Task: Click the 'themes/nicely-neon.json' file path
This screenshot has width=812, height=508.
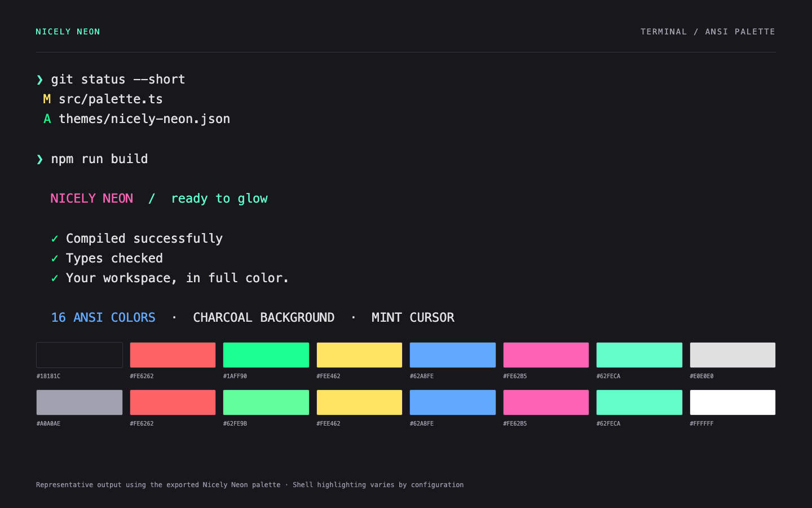Action: click(x=144, y=119)
